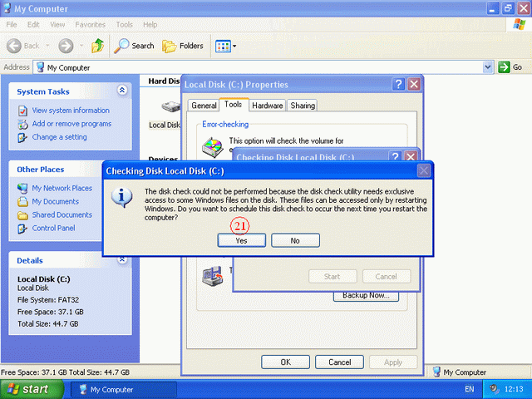Open the Forward history dropdown arrow
The height and width of the screenshot is (399, 532).
tap(81, 46)
